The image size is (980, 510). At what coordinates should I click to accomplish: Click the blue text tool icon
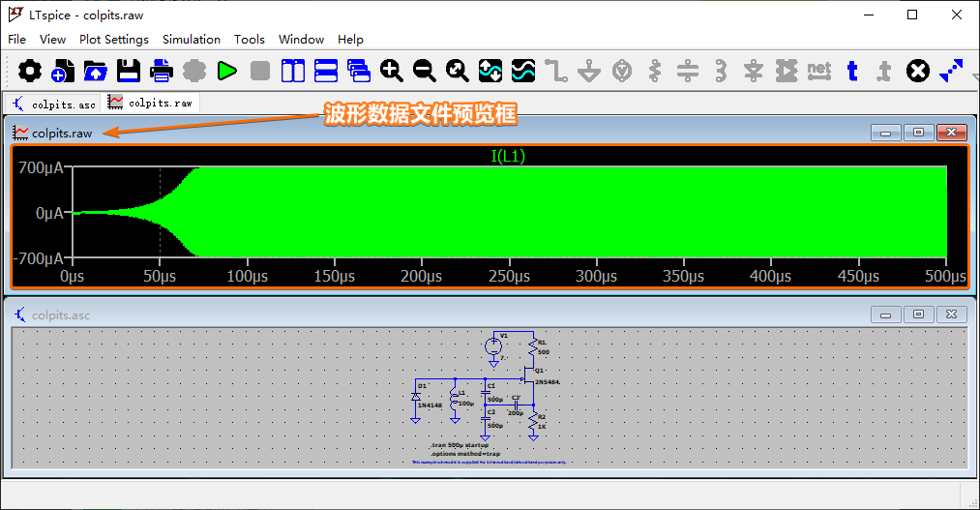pyautogui.click(x=852, y=71)
